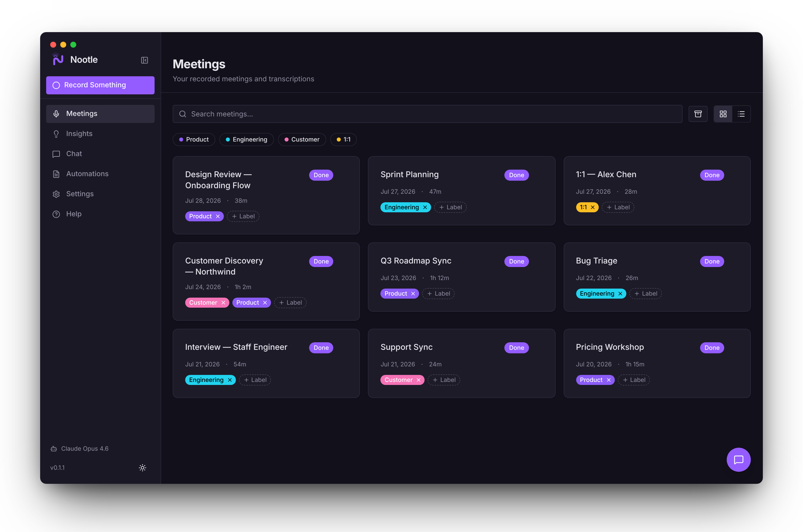Open Customer Discovery — Northwind meeting
Image resolution: width=803 pixels, height=532 pixels.
224,266
